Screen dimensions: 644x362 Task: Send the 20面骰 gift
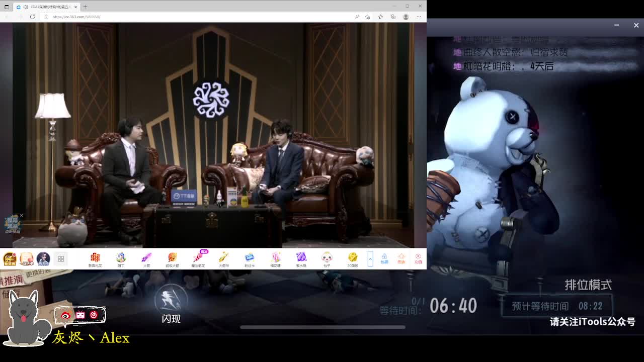[353, 259]
